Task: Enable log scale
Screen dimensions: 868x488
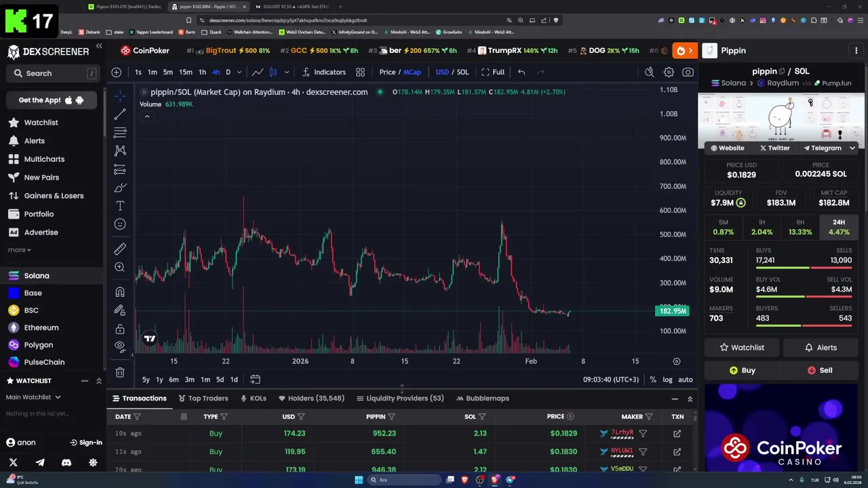Action: [x=667, y=380]
